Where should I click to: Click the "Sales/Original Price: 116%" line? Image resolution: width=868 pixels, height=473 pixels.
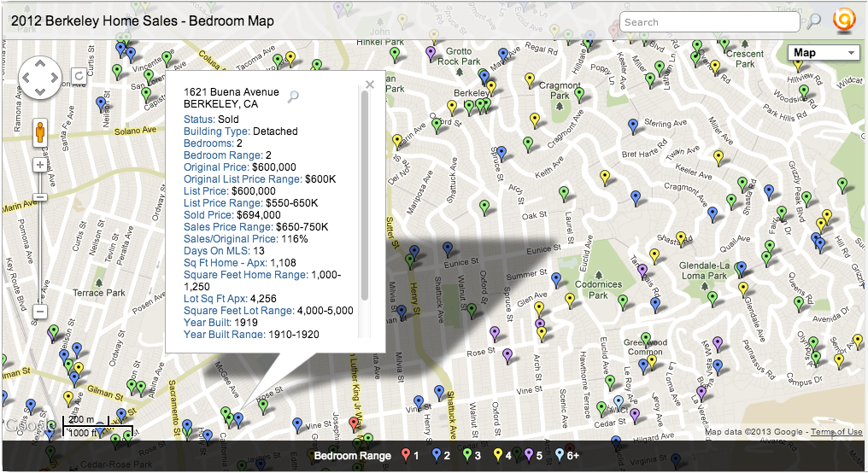246,239
